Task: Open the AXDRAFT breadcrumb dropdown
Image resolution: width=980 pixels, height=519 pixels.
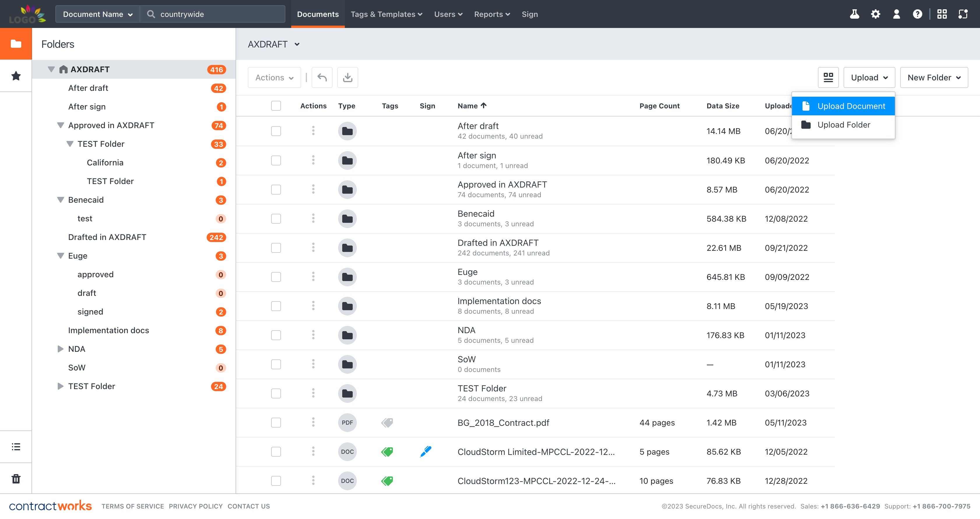Action: (273, 44)
